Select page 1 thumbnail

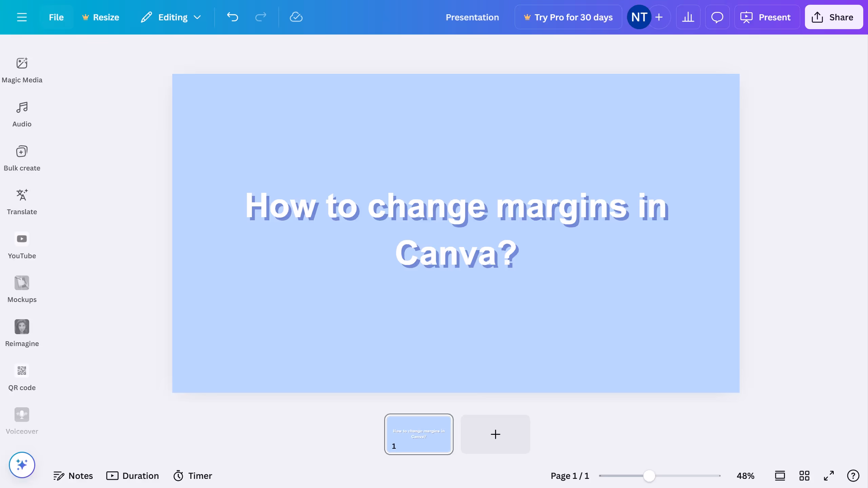(419, 434)
